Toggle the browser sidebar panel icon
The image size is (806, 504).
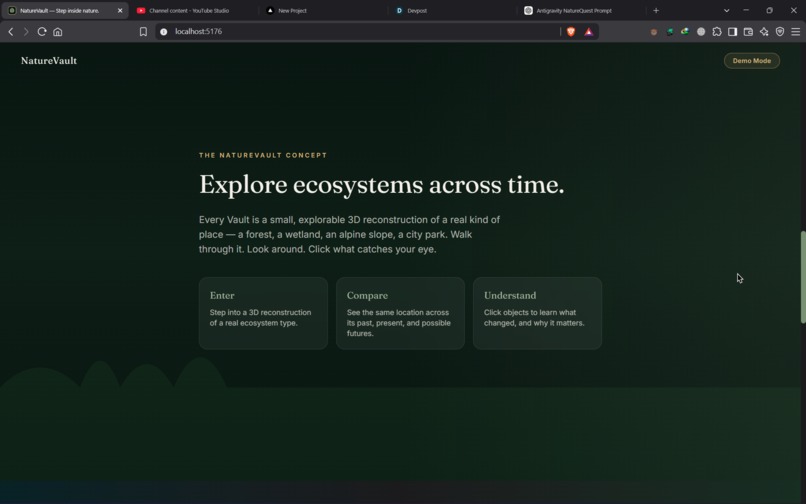point(732,32)
